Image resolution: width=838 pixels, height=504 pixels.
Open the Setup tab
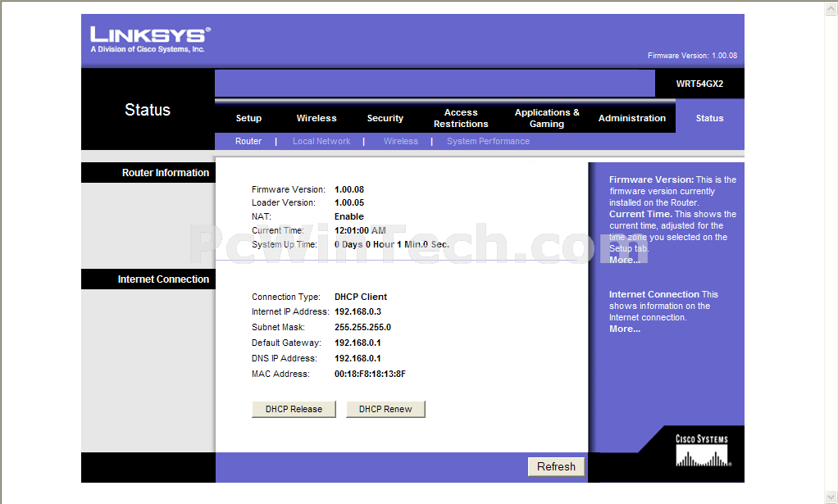pyautogui.click(x=248, y=118)
